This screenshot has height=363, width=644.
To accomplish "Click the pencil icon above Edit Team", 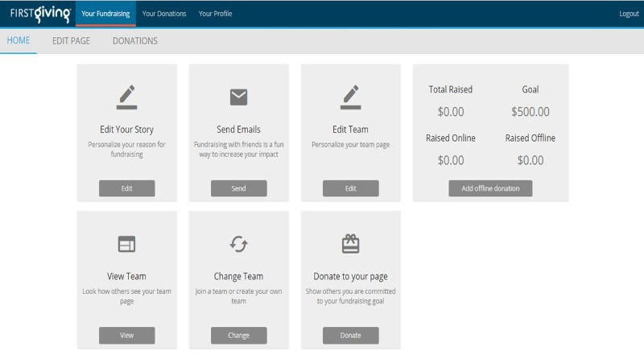I will pos(350,97).
